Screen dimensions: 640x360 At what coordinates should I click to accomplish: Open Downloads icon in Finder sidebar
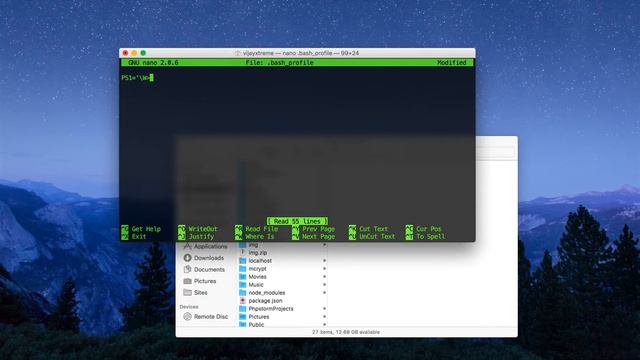click(187, 258)
